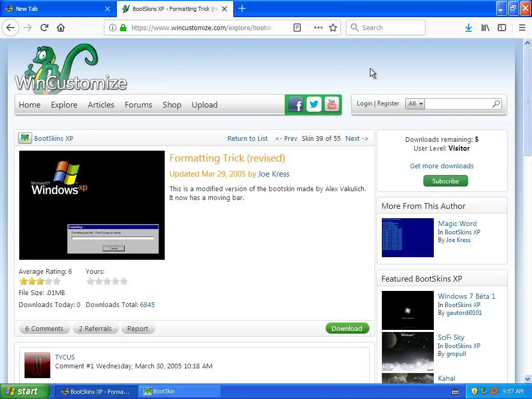The width and height of the screenshot is (532, 399).
Task: Click Get more downloads link
Action: coord(442,166)
